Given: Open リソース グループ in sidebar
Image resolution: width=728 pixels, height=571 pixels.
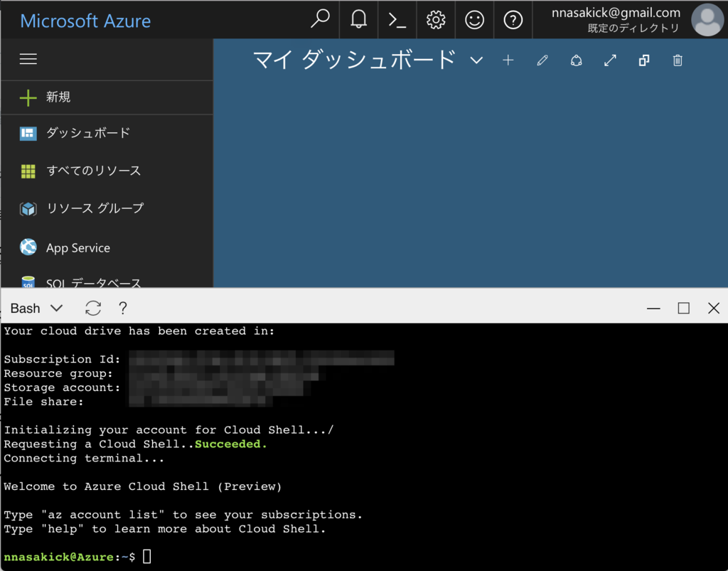Looking at the screenshot, I should click(x=107, y=208).
